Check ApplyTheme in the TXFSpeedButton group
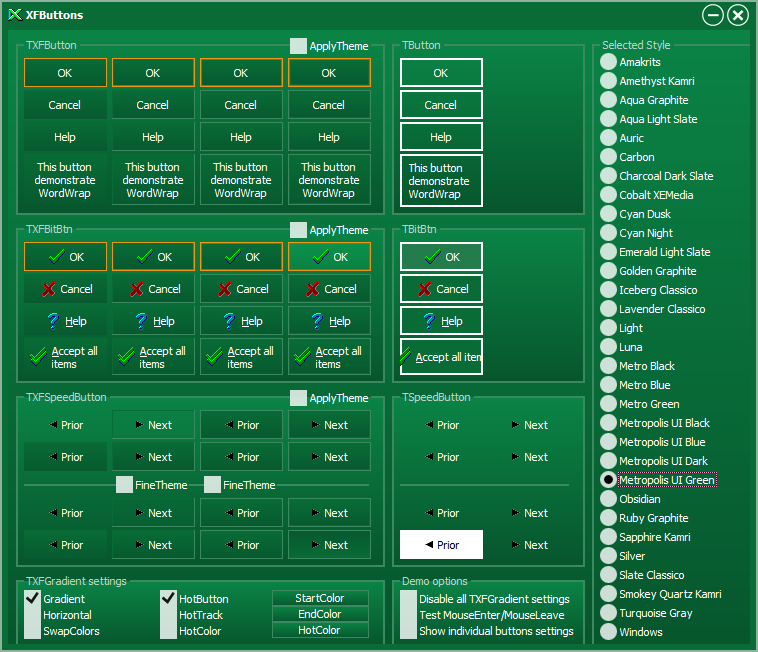This screenshot has width=758, height=652. click(x=298, y=398)
